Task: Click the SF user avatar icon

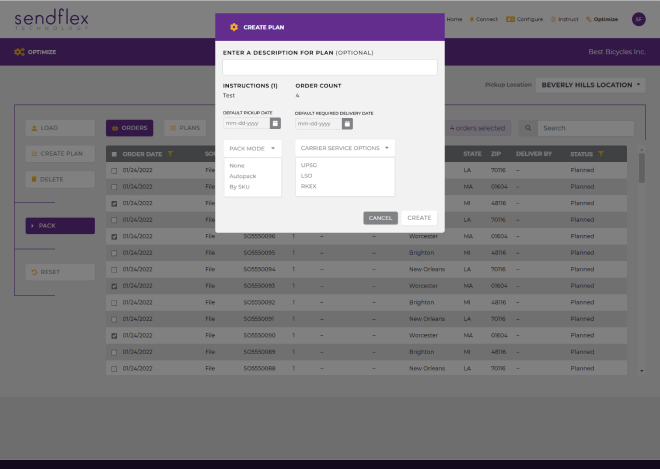Action: [638, 19]
